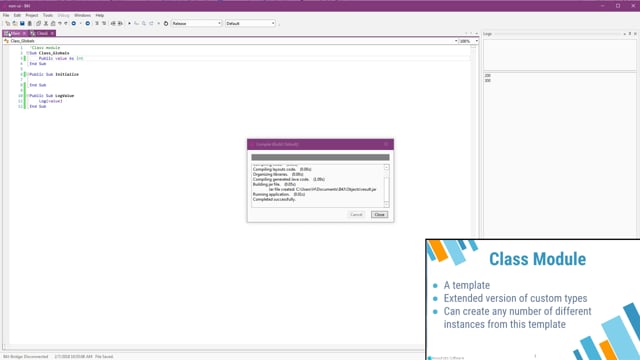Open the Edit menu

click(17, 15)
